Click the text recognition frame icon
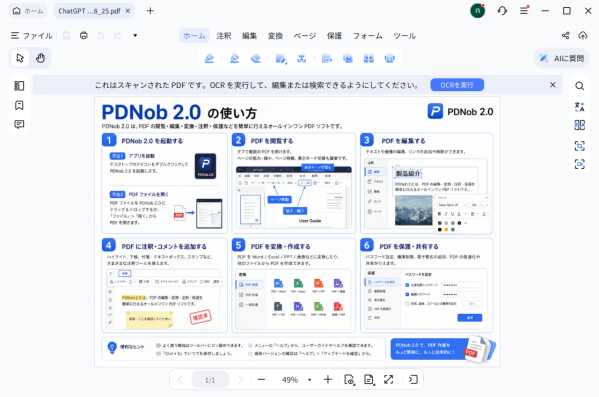Image resolution: width=599 pixels, height=397 pixels. pyautogui.click(x=301, y=58)
